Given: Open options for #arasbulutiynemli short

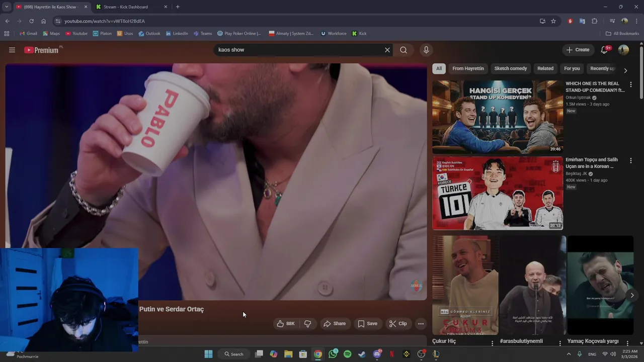Looking at the screenshot, I should [560, 343].
